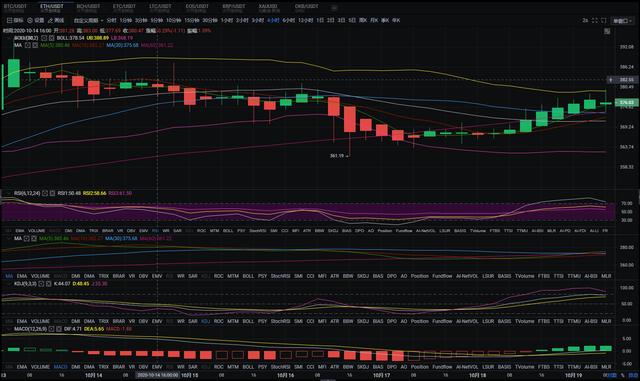Click the screenshot icon left of 单窗口
Screen dimensions: 640x381
pyautogui.click(x=604, y=20)
